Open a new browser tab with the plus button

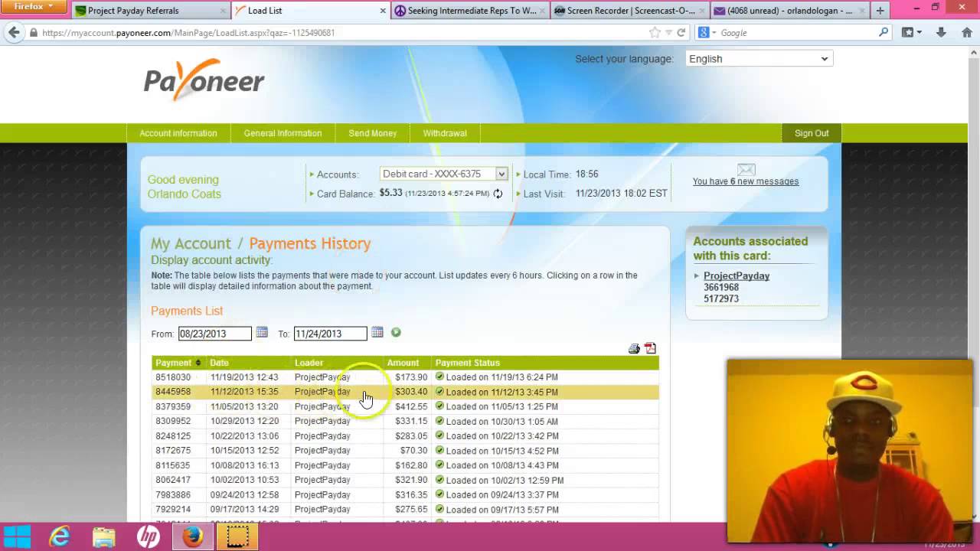coord(880,11)
